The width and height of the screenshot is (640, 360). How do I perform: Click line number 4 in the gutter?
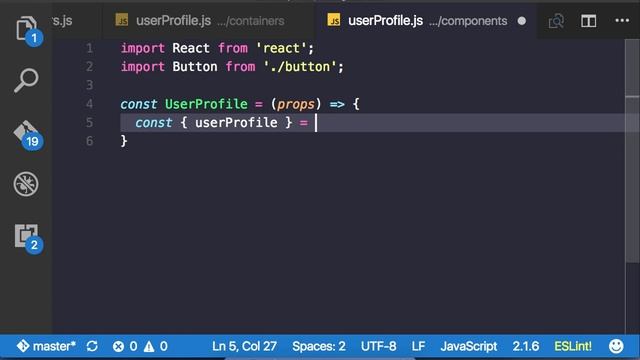pyautogui.click(x=89, y=104)
